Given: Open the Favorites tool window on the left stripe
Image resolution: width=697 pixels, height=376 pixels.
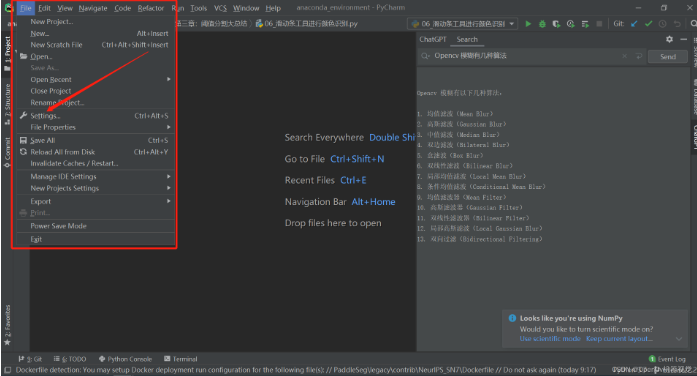Looking at the screenshot, I should 7,325.
